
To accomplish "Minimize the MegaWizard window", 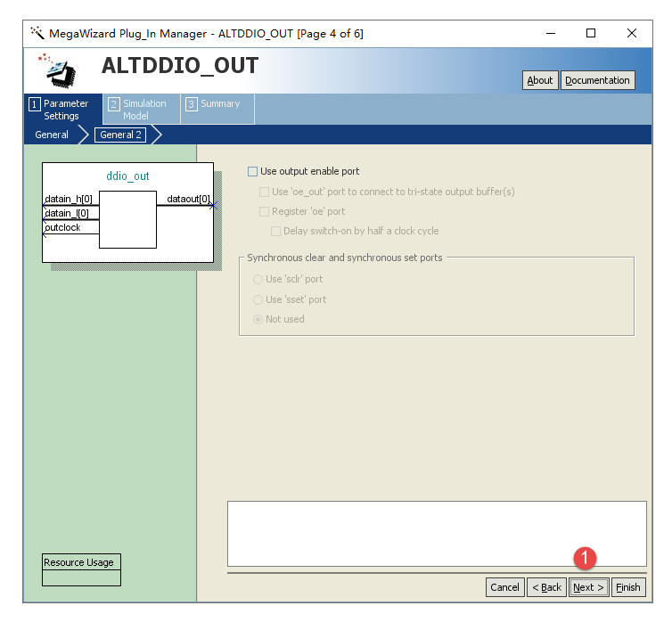I will point(551,33).
